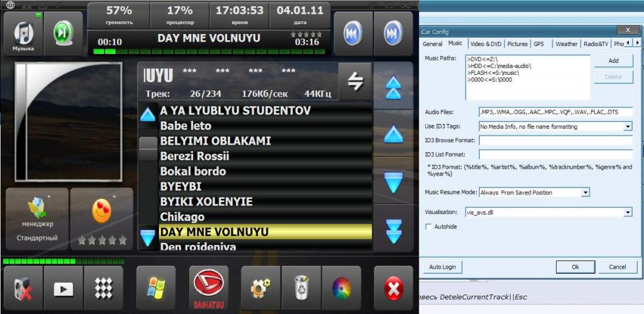Open the GPS tab
This screenshot has width=644, height=314.
(x=538, y=44)
